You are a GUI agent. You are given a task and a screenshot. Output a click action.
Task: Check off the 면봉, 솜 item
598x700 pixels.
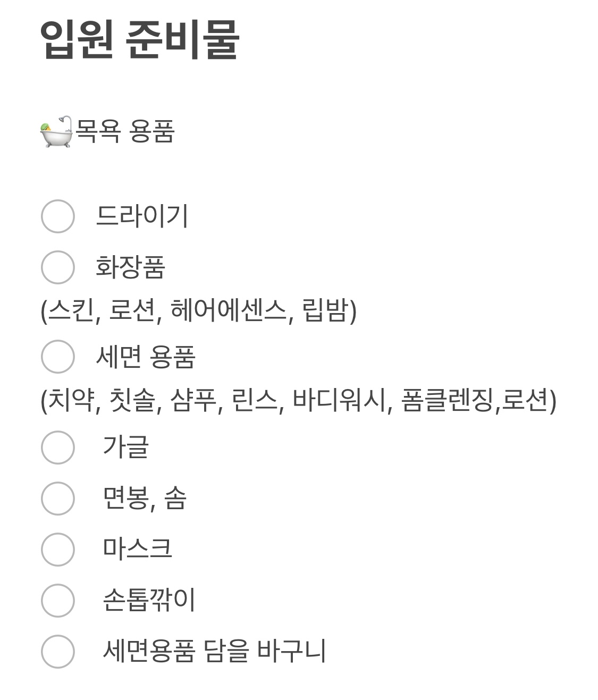[57, 498]
